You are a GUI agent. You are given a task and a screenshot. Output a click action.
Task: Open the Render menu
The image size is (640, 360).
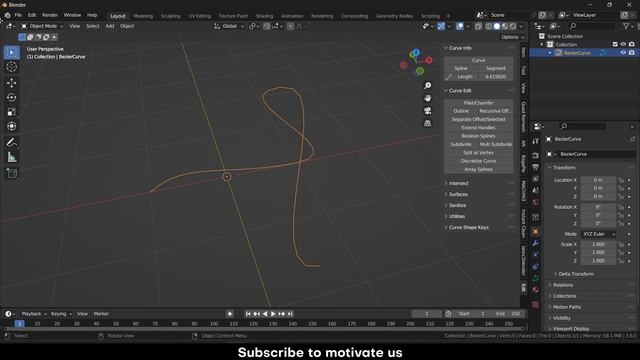coord(50,16)
